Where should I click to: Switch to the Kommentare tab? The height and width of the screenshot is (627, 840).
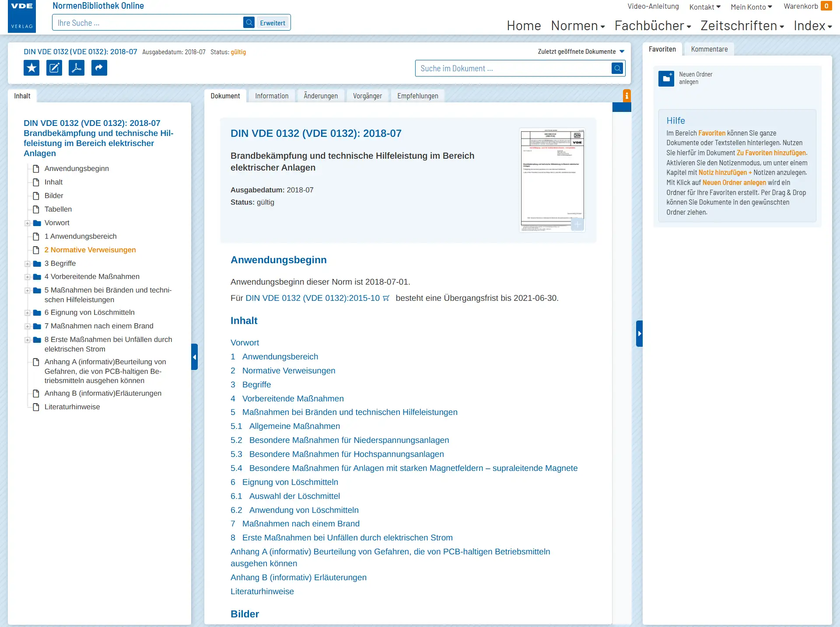click(x=709, y=49)
